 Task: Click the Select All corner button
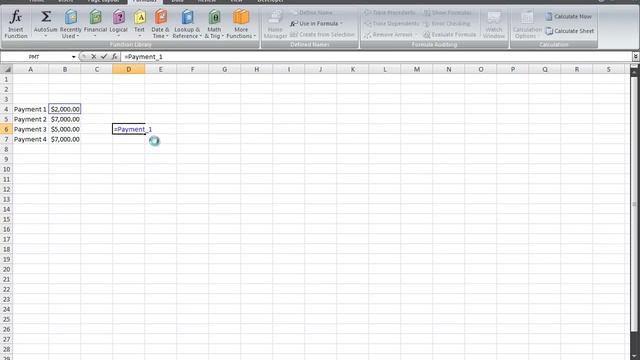click(6, 69)
